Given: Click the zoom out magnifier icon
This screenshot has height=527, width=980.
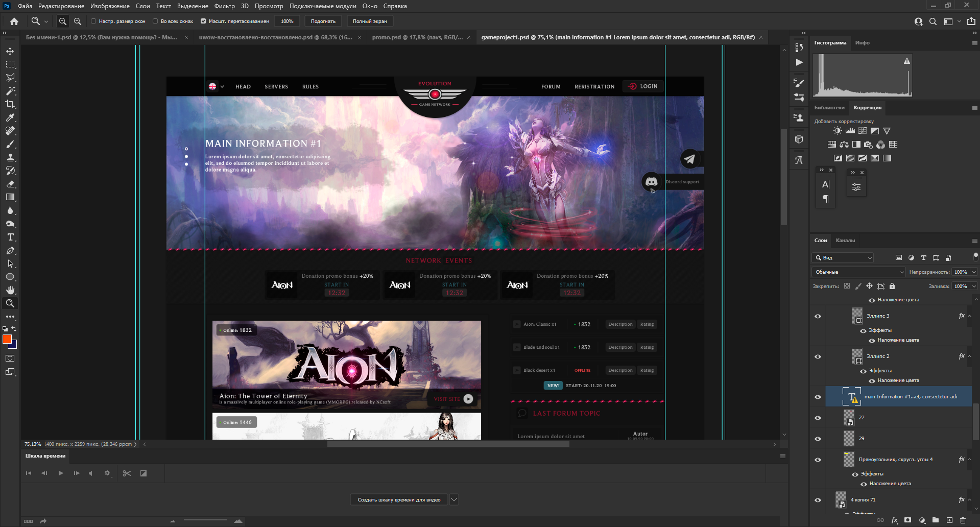Looking at the screenshot, I should click(x=78, y=21).
